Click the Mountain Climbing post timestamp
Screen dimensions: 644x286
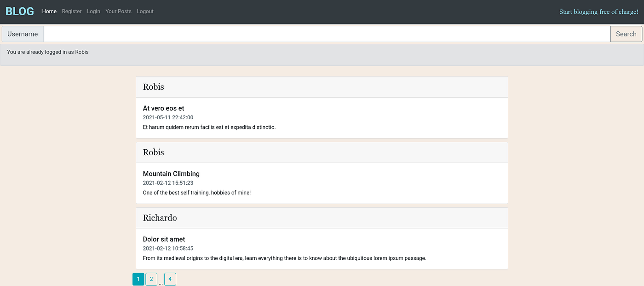168,182
